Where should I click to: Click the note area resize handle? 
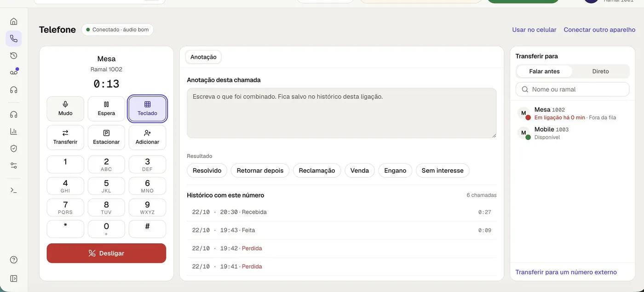point(494,136)
